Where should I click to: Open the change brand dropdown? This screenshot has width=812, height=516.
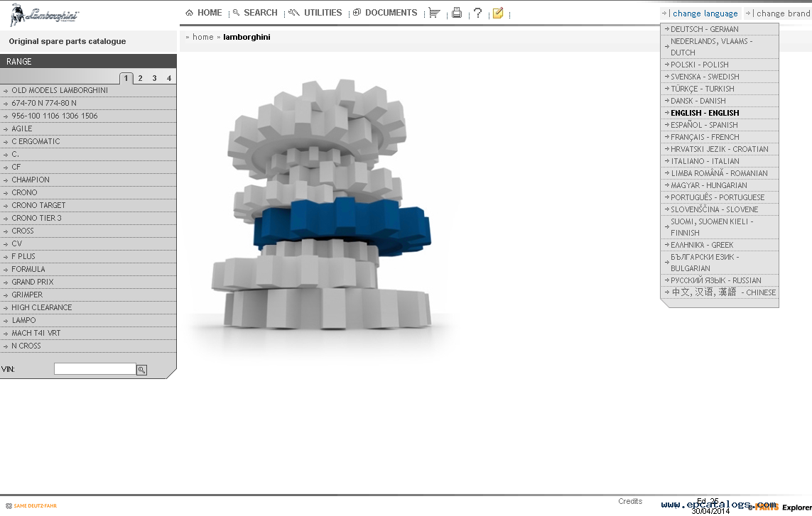click(779, 13)
